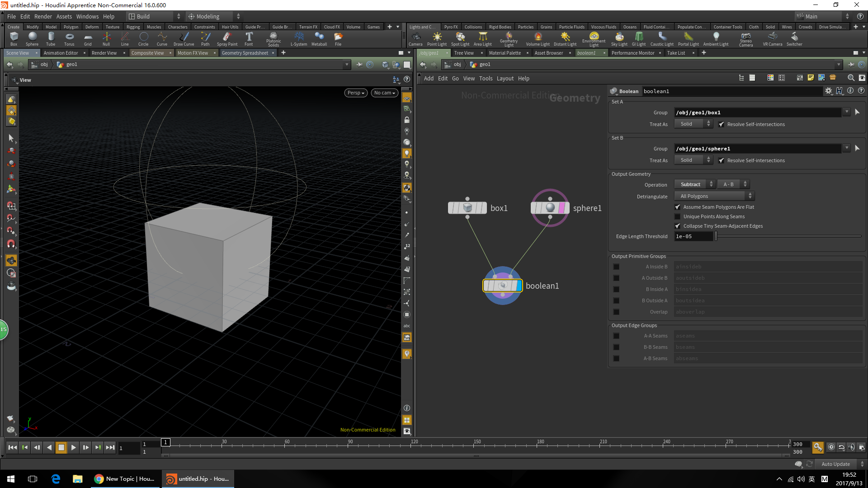The image size is (868, 488).
Task: Select the Torus shelf tool
Action: click(69, 39)
